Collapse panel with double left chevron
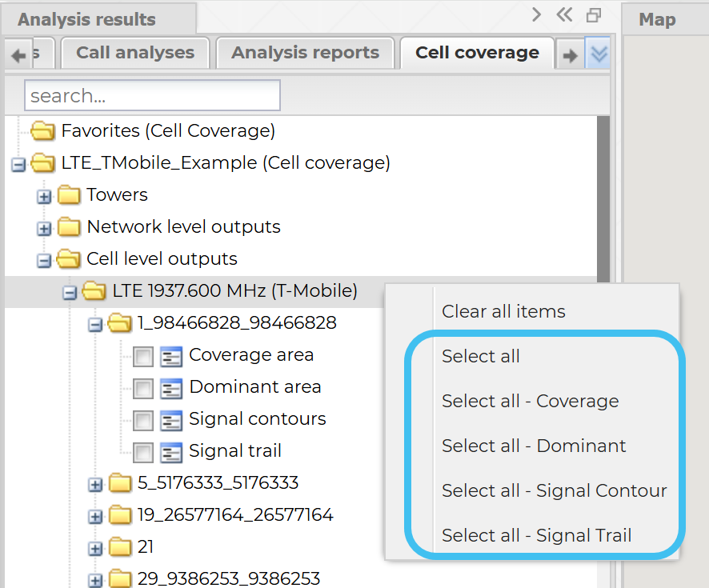Viewport: 709px width, 588px height. (564, 14)
